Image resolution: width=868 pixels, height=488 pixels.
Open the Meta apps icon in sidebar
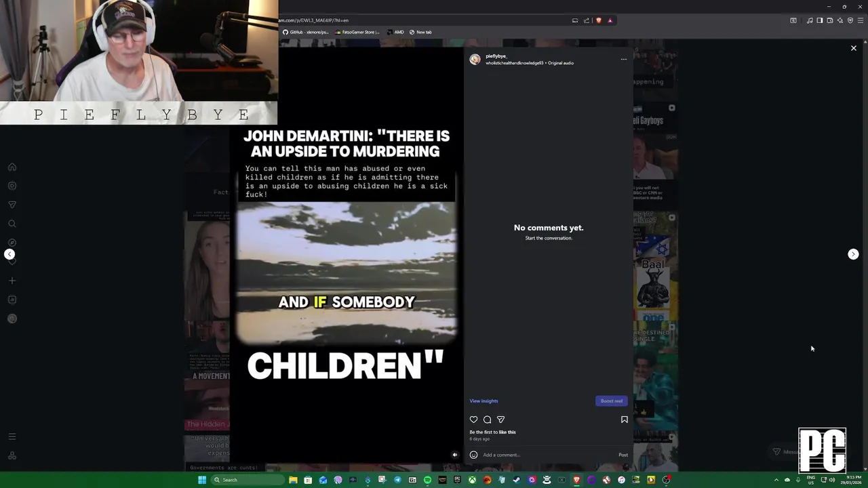pos(12,455)
